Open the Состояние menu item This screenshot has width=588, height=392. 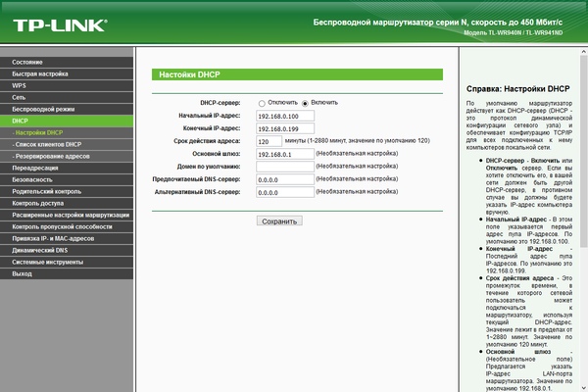(x=67, y=63)
